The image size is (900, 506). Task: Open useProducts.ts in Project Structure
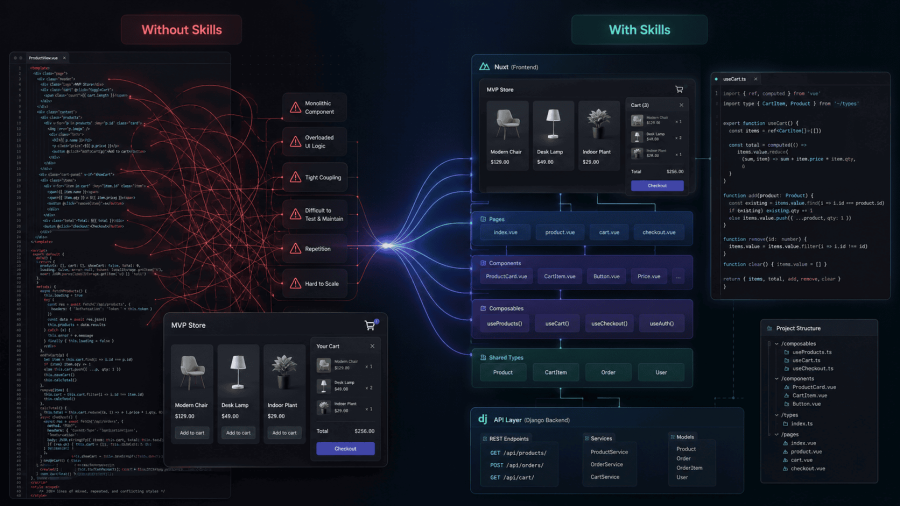click(x=812, y=352)
